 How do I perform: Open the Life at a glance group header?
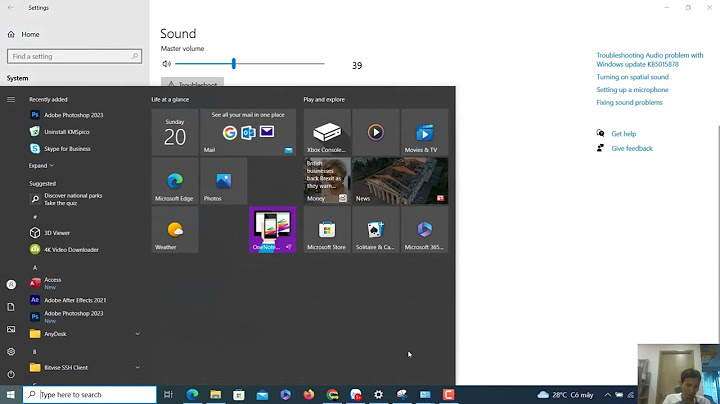click(x=170, y=99)
